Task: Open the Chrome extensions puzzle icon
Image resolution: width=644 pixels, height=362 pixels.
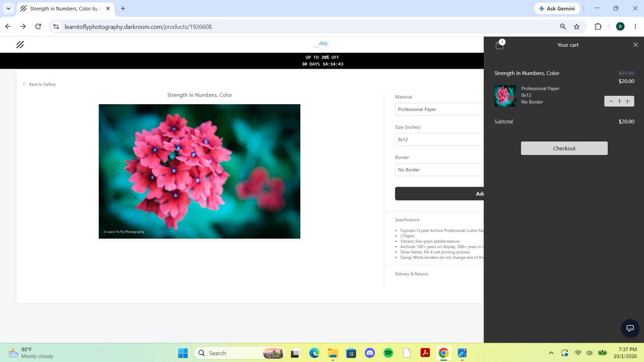Action: [x=598, y=26]
